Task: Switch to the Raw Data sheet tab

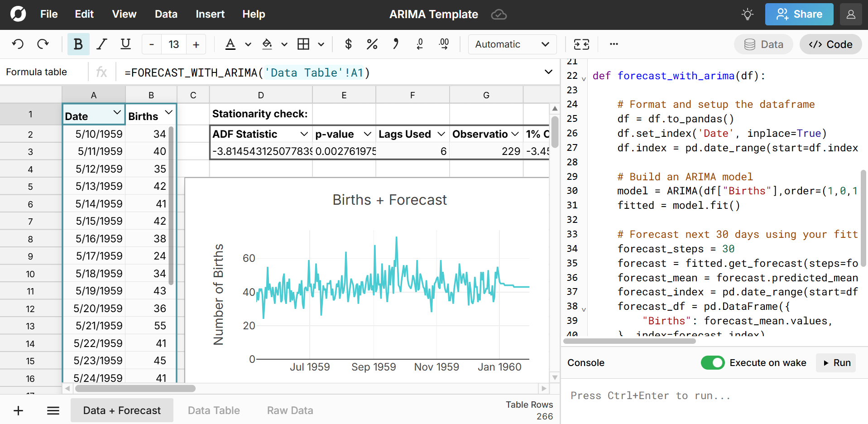Action: coord(290,410)
